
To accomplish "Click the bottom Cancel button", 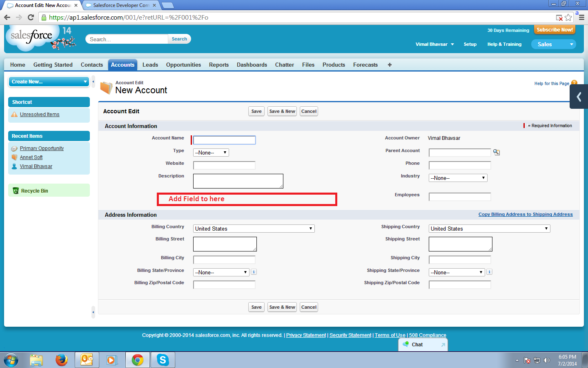I will [309, 307].
